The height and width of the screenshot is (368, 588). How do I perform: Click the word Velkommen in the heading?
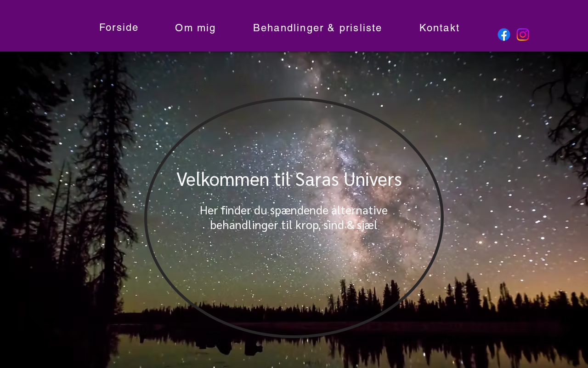pyautogui.click(x=223, y=179)
